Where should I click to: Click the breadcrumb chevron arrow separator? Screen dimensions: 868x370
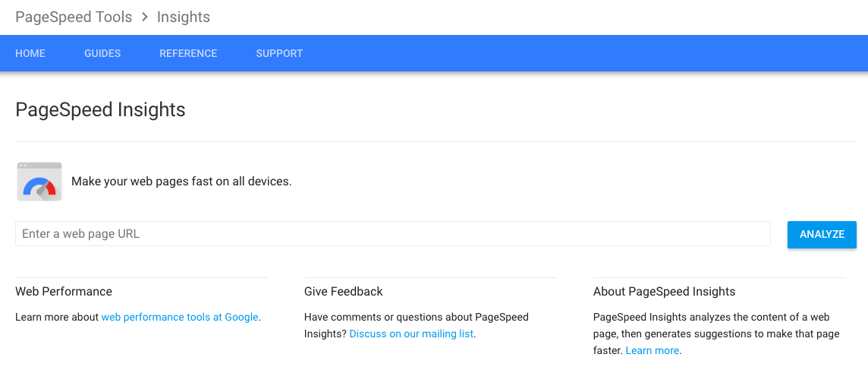pos(144,17)
